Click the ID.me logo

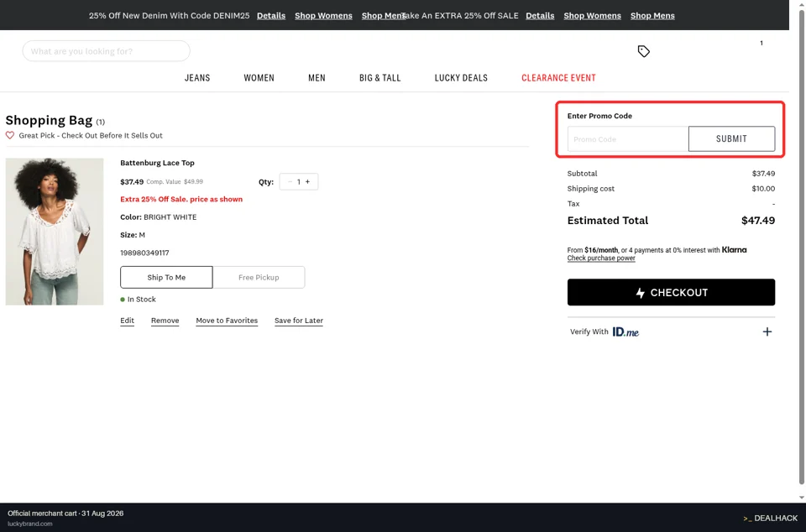coord(625,331)
